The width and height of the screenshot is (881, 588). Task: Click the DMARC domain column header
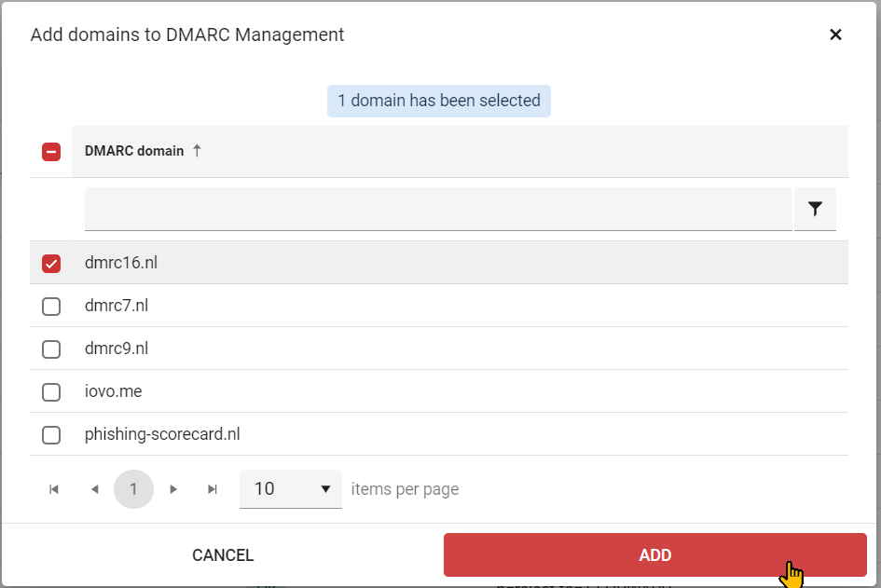[x=132, y=150]
